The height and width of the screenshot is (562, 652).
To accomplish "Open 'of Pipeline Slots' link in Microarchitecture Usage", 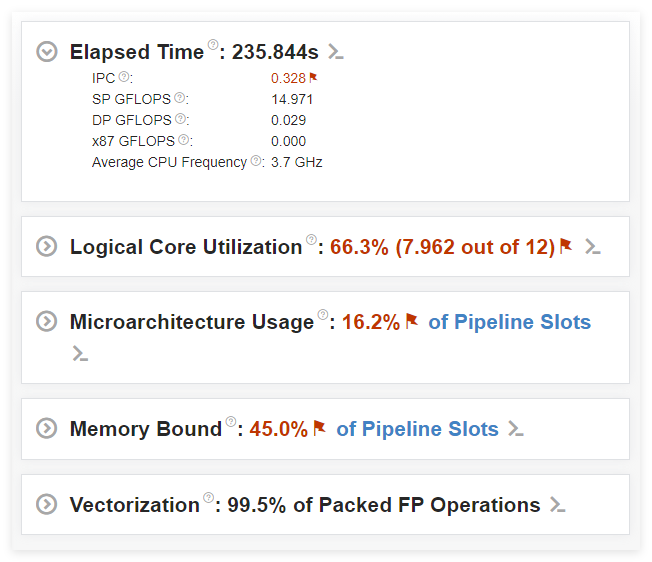I will pos(509,322).
